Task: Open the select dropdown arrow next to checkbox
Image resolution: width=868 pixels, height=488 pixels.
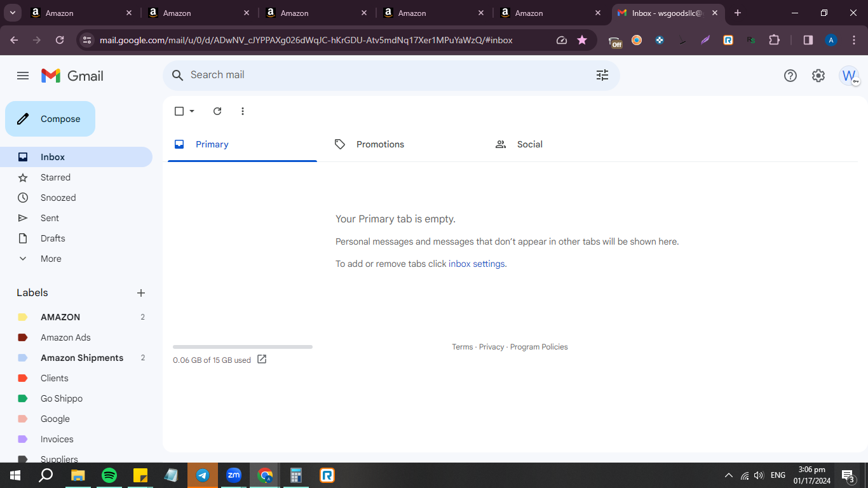Action: (192, 111)
